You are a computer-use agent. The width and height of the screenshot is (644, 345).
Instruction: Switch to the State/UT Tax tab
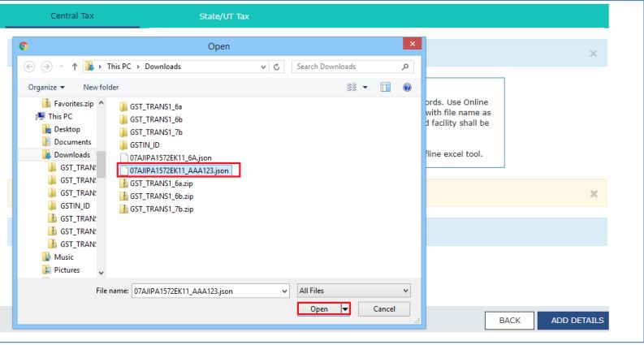pos(224,16)
